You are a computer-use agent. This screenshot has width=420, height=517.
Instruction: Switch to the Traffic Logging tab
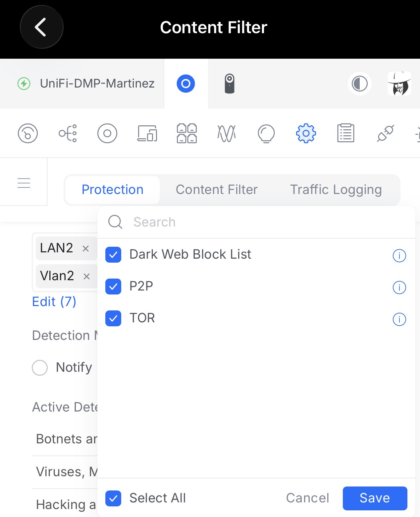[336, 190]
